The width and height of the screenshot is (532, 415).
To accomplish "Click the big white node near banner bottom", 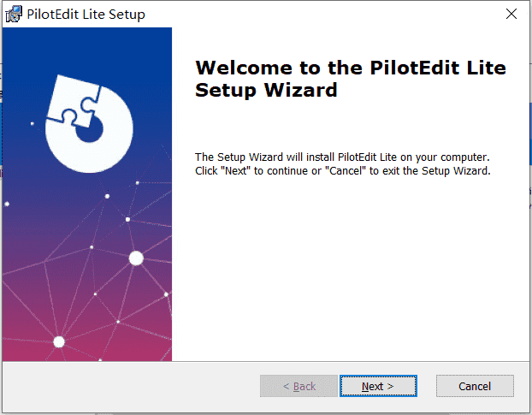I will coord(59,341).
